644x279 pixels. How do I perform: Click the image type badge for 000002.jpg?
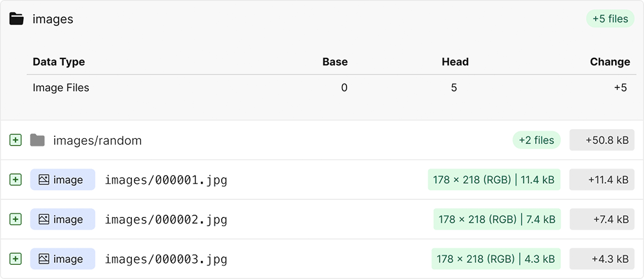[62, 220]
